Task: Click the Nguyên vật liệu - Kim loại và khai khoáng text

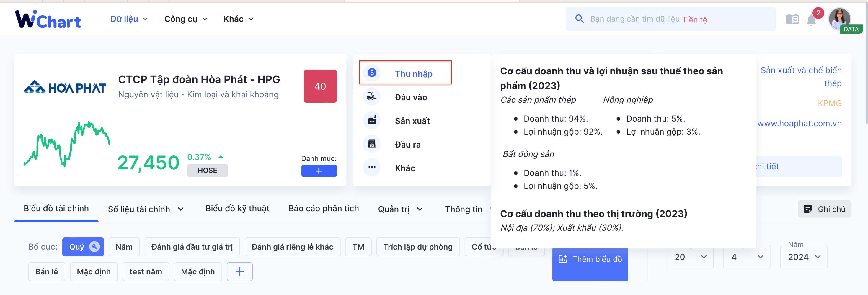Action: [x=198, y=95]
